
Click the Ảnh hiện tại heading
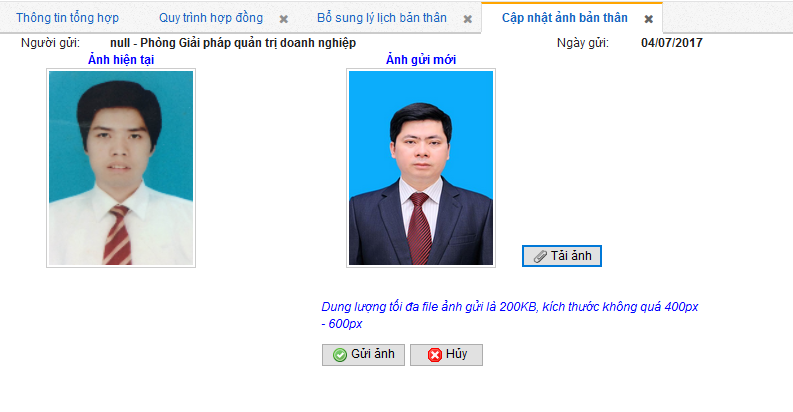coord(121,60)
